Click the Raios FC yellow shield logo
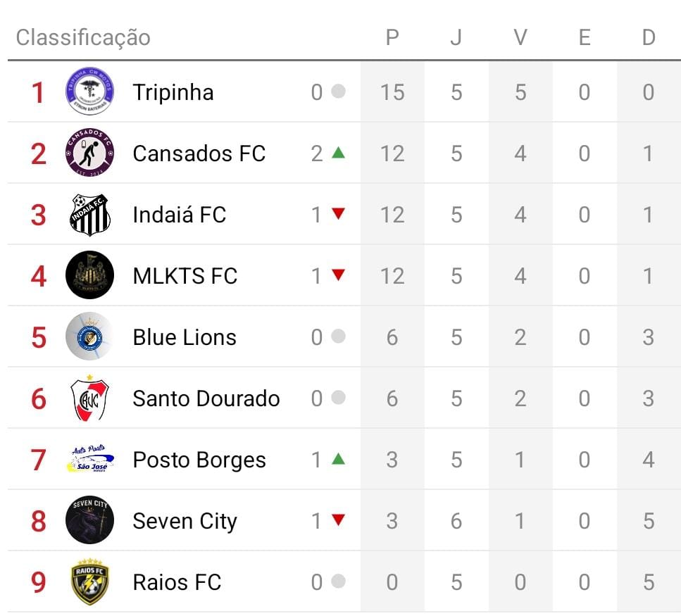This screenshot has width=681, height=616. (x=89, y=582)
